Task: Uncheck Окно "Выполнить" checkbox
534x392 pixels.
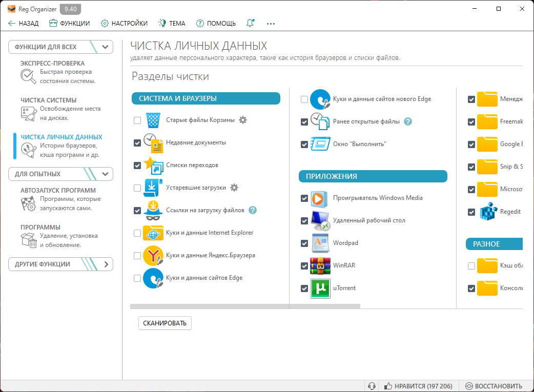Action: 304,145
